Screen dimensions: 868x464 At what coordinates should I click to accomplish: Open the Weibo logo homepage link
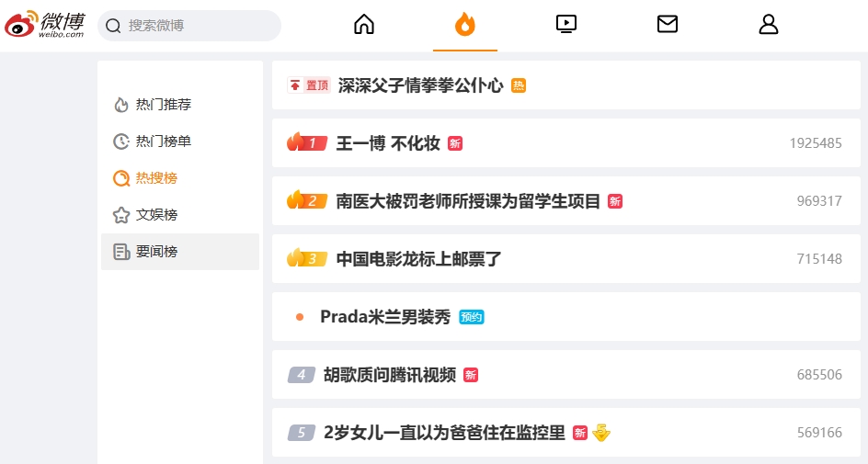[x=45, y=25]
